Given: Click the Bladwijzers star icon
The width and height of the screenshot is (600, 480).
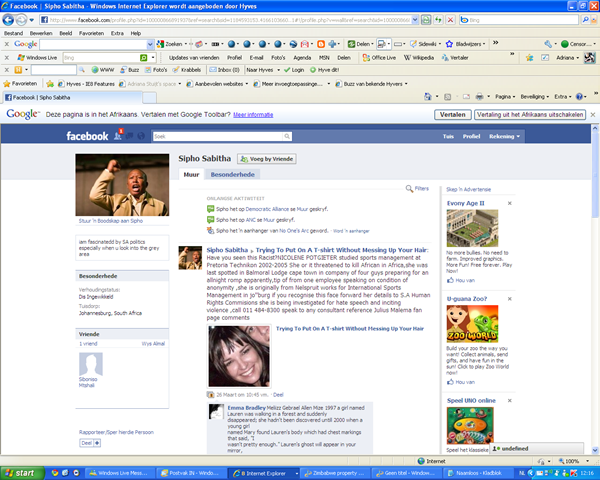Looking at the screenshot, I should coord(449,44).
